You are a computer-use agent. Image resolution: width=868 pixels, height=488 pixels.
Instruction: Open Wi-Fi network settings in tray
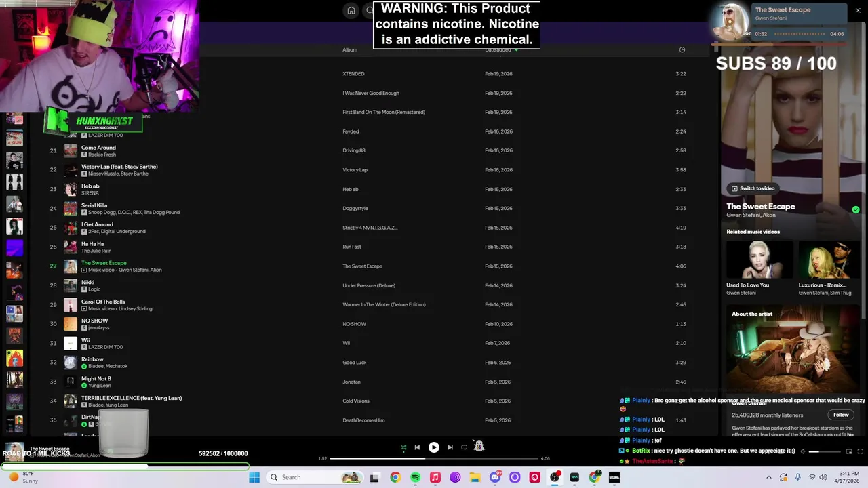[812, 477]
